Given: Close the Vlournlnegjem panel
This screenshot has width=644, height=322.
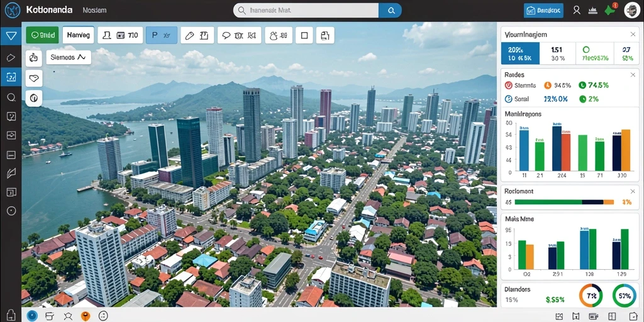Looking at the screenshot, I should pyautogui.click(x=633, y=35).
